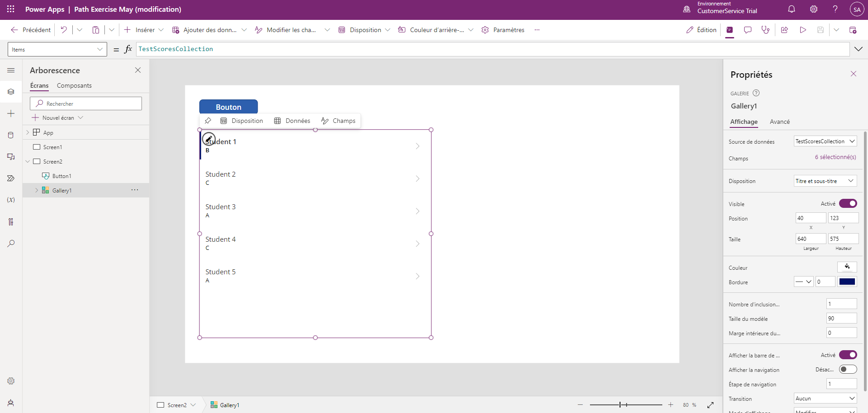
Task: Open the Disposition Titre et sous-titre dropdown
Action: 825,181
